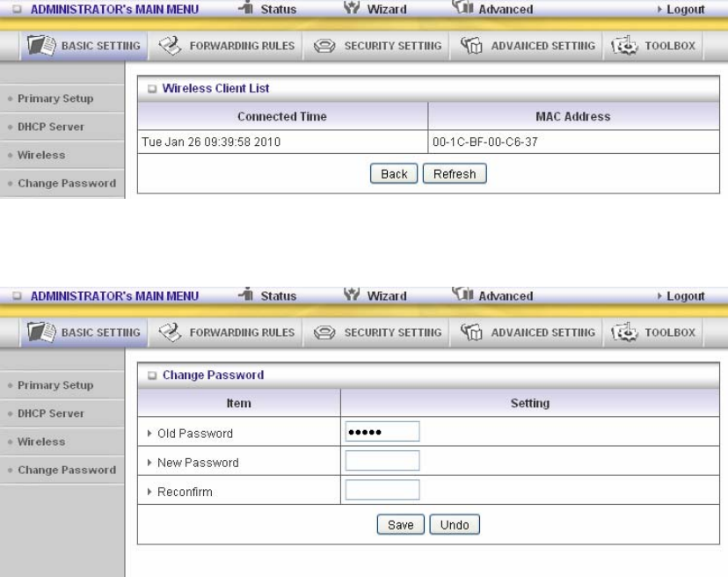The height and width of the screenshot is (577, 728).
Task: Click the Reconfirm password input box
Action: point(382,490)
